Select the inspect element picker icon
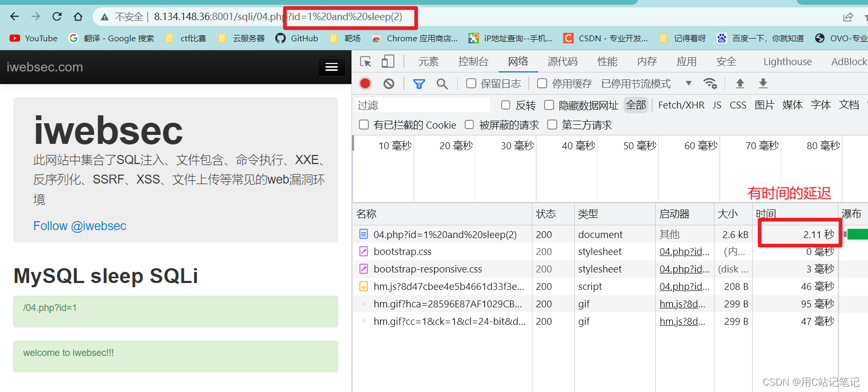868x392 pixels. (366, 62)
